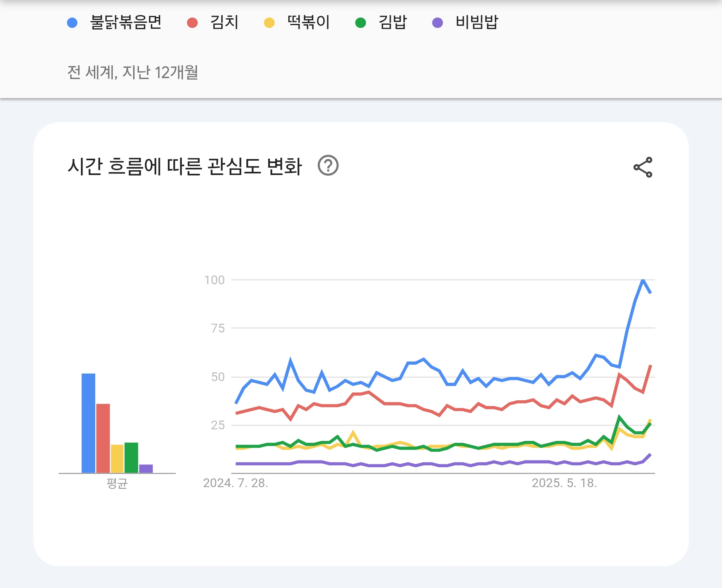This screenshot has height=588, width=722.
Task: Click the 2025. 5. 18. date label
Action: coord(565,483)
